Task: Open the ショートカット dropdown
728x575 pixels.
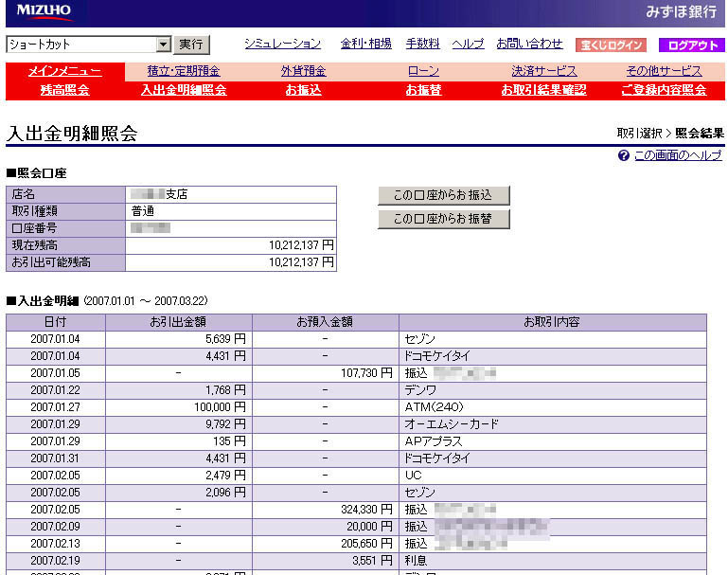Action: [89, 45]
